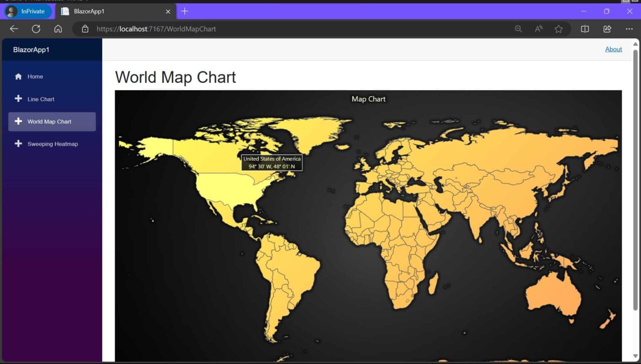Click the BlazorApp1 brand link in sidebar
The height and width of the screenshot is (364, 641).
(x=31, y=50)
